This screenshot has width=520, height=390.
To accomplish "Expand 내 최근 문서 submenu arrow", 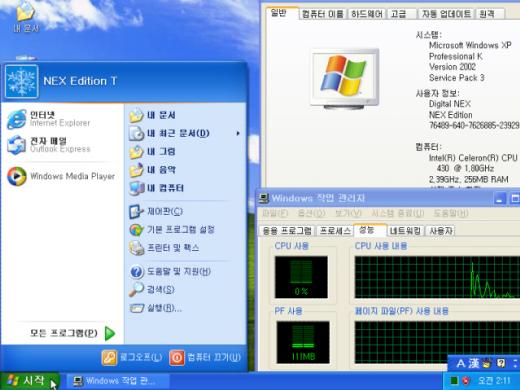I will tap(238, 134).
